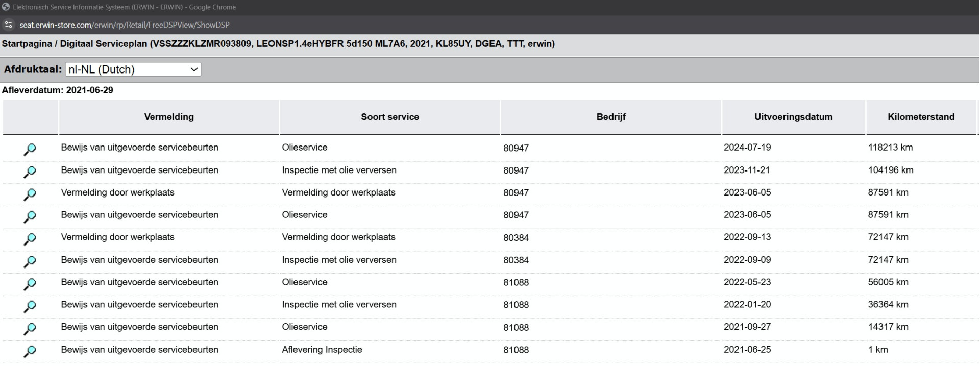Click the Startpagina breadcrumb link
The height and width of the screenshot is (366, 980).
click(x=27, y=44)
